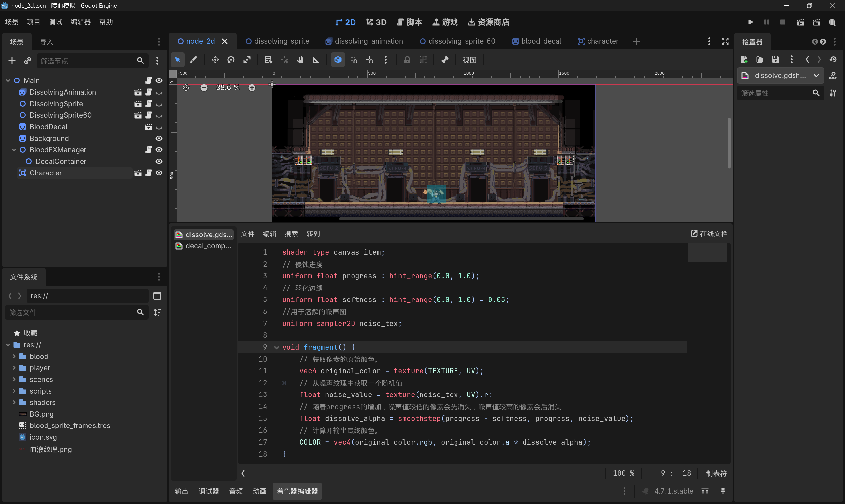Select the Pan Mode hand tool
Image resolution: width=845 pixels, height=504 pixels.
300,60
